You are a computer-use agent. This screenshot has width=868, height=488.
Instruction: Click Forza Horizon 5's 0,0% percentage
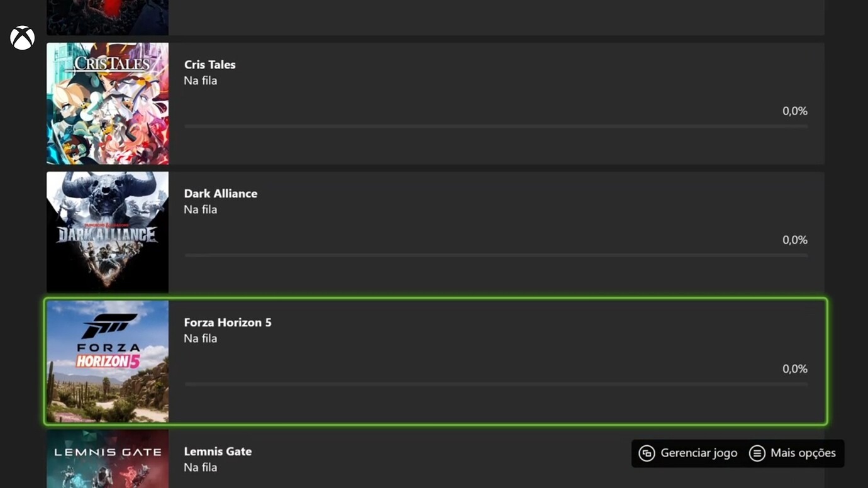794,369
